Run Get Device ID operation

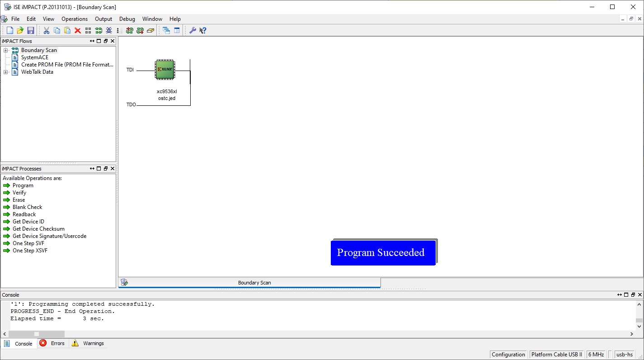(x=28, y=222)
